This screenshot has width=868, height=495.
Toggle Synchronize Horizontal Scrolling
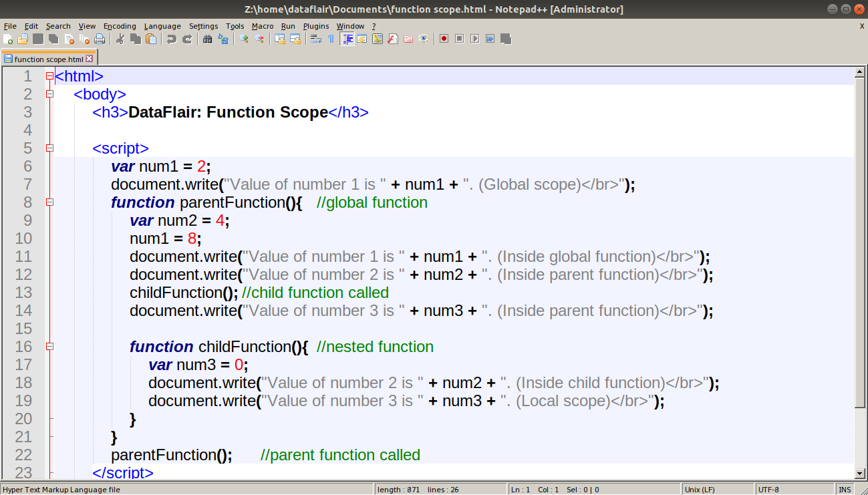click(x=295, y=39)
